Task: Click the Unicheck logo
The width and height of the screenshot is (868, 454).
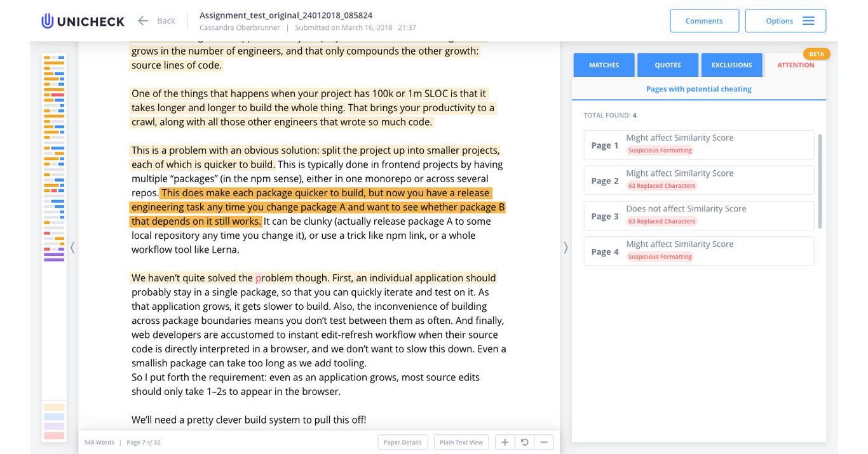Action: (83, 21)
